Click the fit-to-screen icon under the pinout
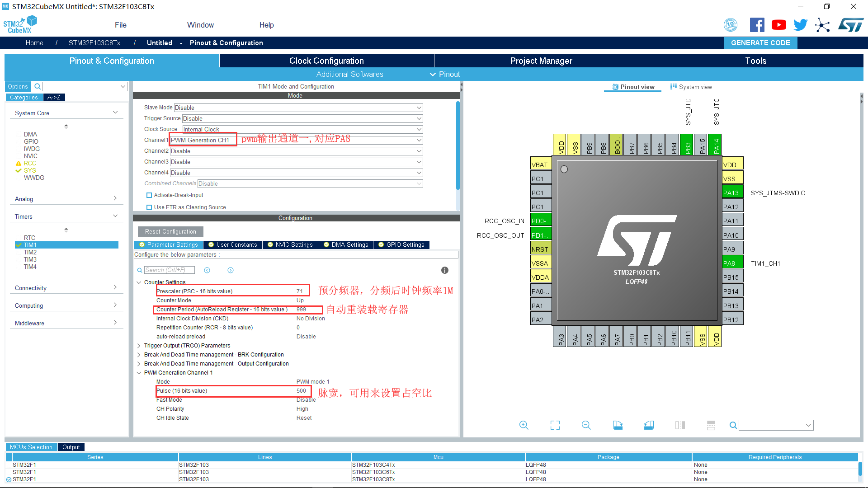 (555, 425)
